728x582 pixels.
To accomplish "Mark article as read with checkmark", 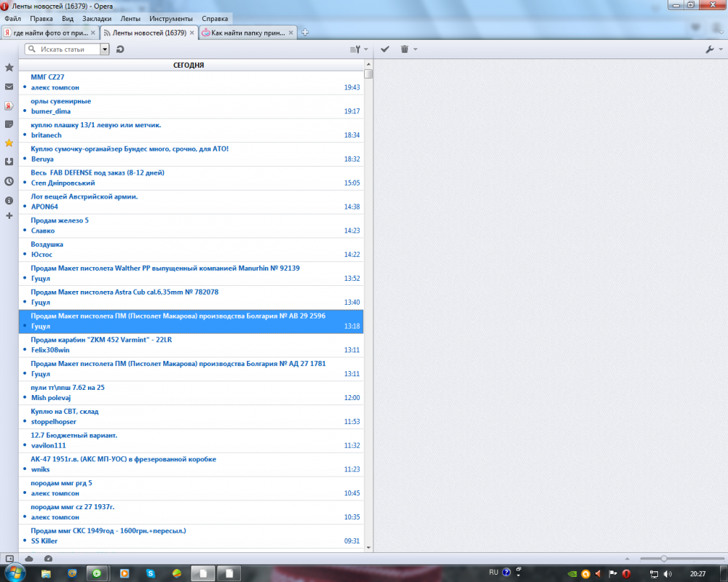I will (385, 49).
